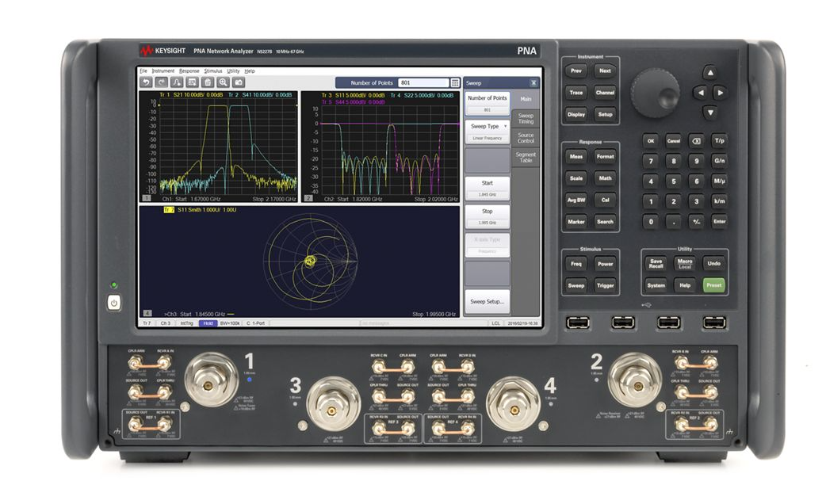This screenshot has width=826, height=504.
Task: Select the Tr 1 S21 trace label
Action: [x=191, y=95]
